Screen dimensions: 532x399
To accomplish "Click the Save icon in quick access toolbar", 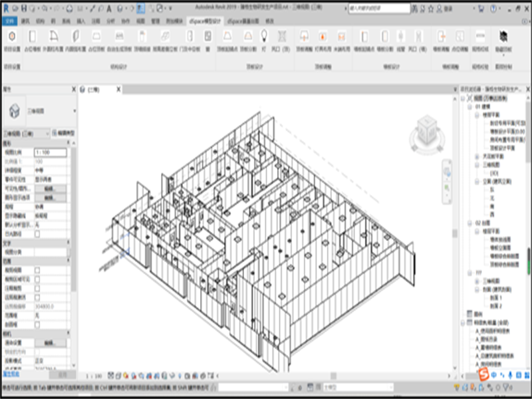I will coord(24,8).
